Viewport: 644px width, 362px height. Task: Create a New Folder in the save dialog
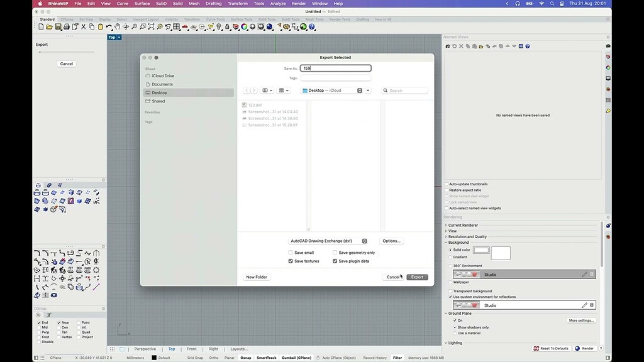click(x=256, y=277)
